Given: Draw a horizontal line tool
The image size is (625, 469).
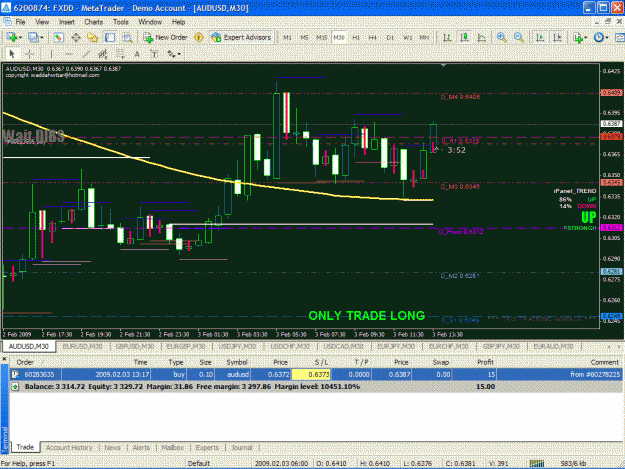Looking at the screenshot, I should tap(69, 54).
